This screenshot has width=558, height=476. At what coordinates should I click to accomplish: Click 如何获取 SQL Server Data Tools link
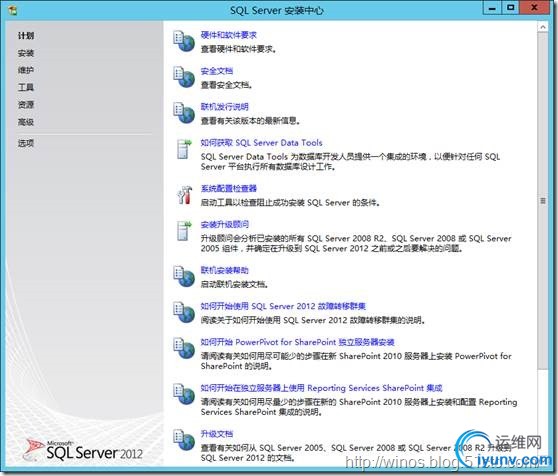[x=262, y=143]
